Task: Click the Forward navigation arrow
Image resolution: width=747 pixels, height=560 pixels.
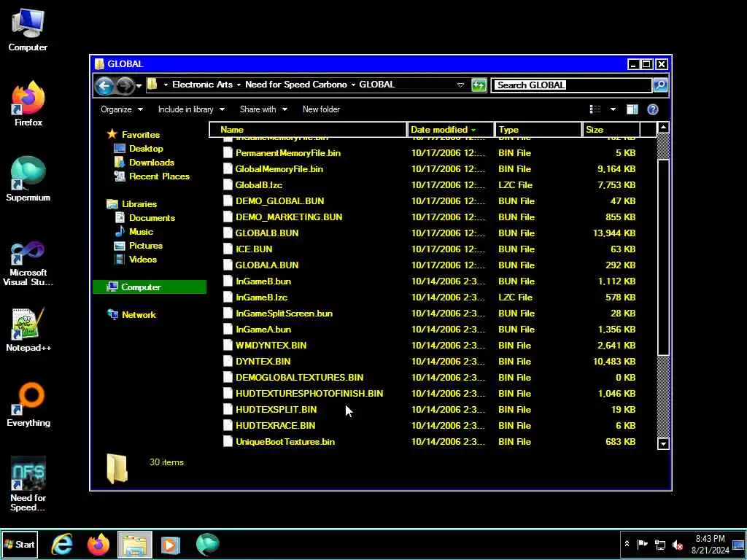Action: click(125, 86)
